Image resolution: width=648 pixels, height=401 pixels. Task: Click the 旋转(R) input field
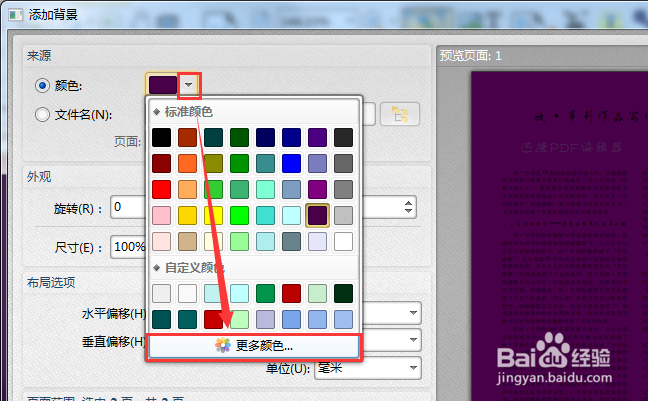[128, 207]
